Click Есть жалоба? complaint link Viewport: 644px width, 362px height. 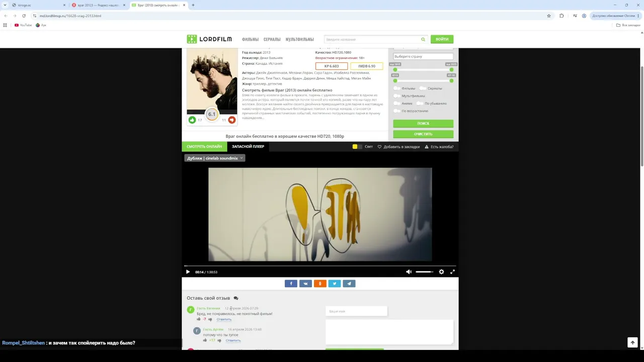point(439,147)
